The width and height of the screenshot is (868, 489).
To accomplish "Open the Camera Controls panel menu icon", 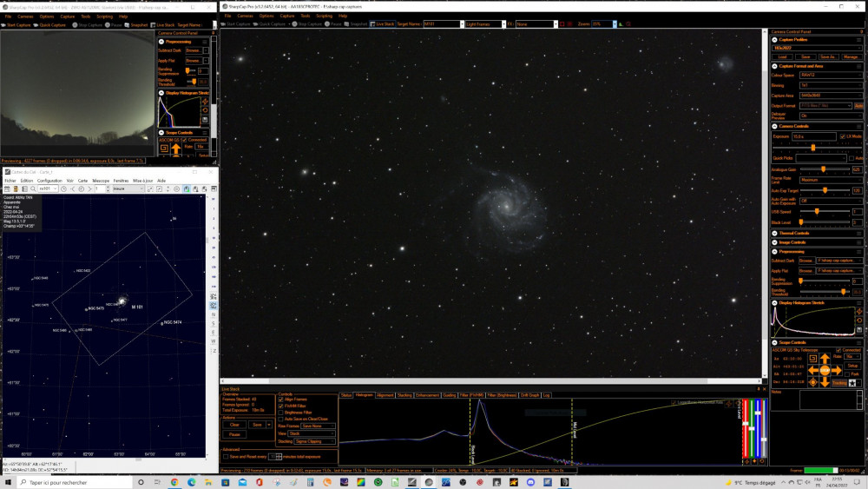I will point(859,126).
